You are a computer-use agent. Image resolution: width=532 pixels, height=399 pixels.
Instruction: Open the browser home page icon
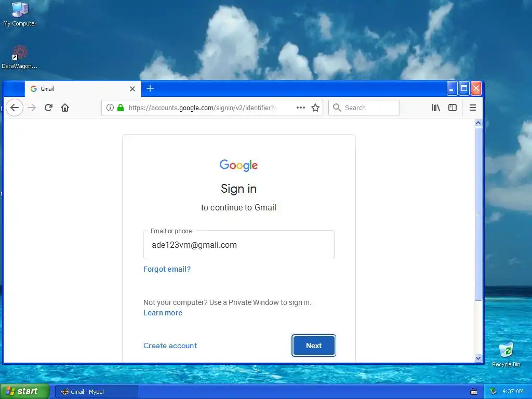pyautogui.click(x=65, y=108)
